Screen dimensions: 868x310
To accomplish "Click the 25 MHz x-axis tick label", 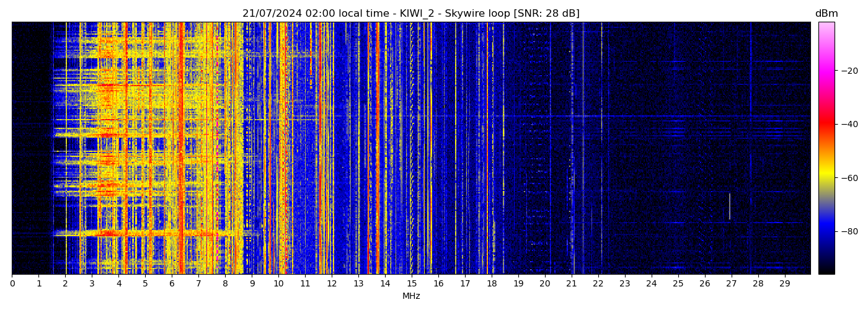I will click(678, 284).
